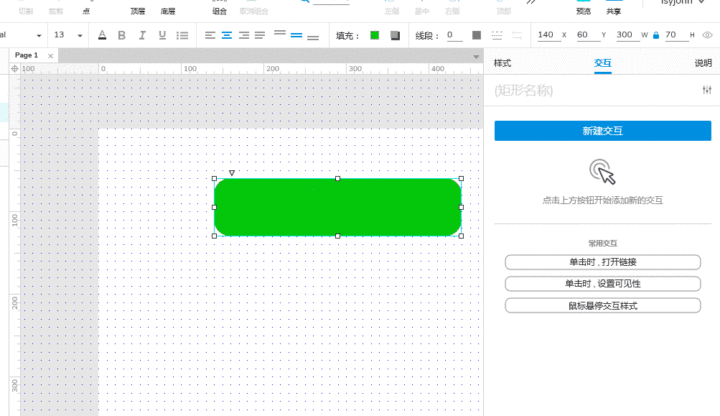Click 鼠标悬停交互样式 button
The image size is (720, 416).
click(602, 306)
